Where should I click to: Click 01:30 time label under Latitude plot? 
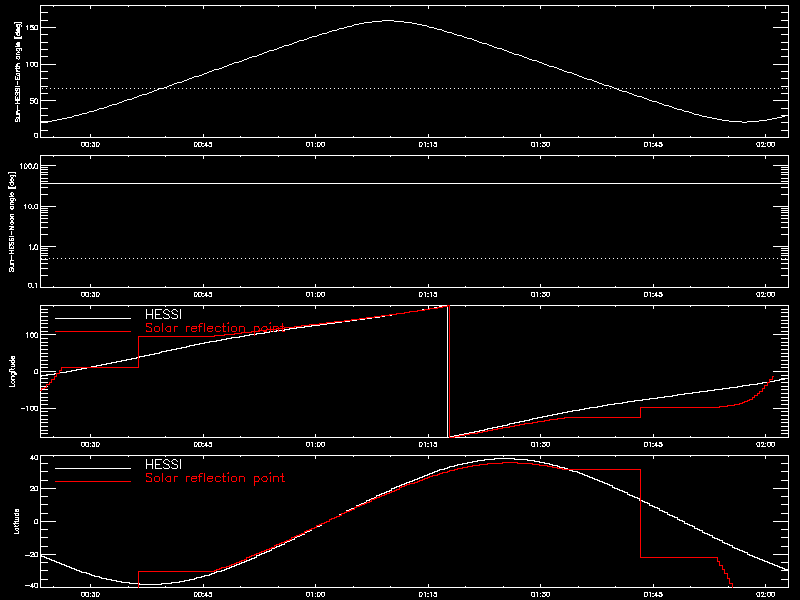click(x=540, y=594)
